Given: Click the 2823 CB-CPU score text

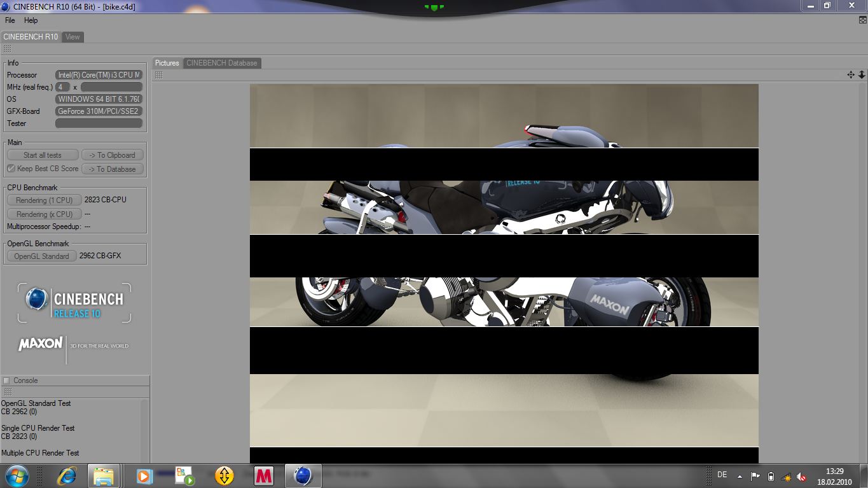Looking at the screenshot, I should tap(106, 200).
